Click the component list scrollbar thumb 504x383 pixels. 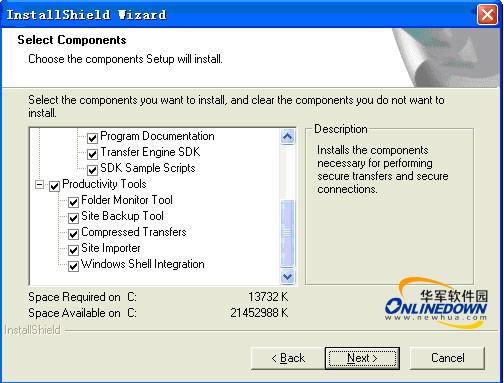(287, 233)
